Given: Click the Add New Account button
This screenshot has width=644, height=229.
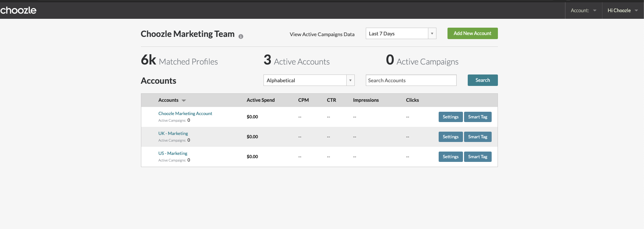Looking at the screenshot, I should (473, 33).
